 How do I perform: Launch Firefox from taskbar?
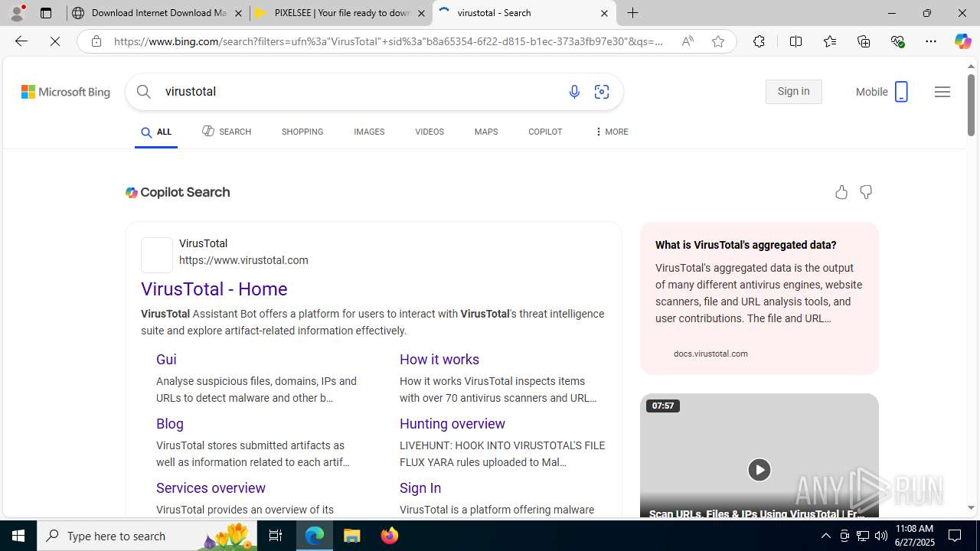pyautogui.click(x=390, y=536)
